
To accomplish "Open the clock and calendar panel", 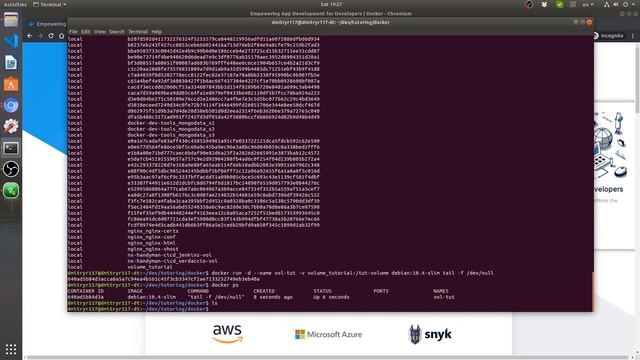I will [331, 4].
